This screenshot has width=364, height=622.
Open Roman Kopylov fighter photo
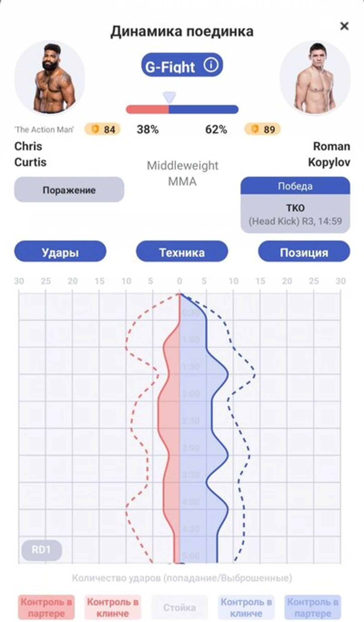[x=315, y=78]
